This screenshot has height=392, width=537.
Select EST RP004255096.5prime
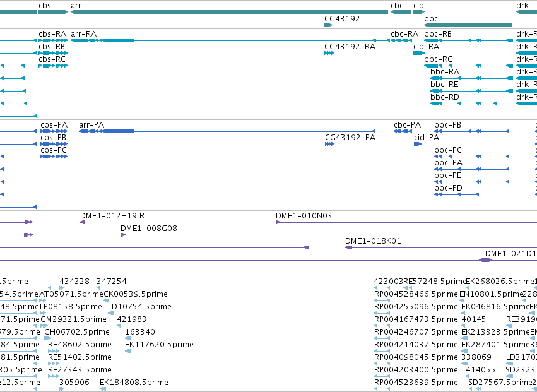[416, 307]
